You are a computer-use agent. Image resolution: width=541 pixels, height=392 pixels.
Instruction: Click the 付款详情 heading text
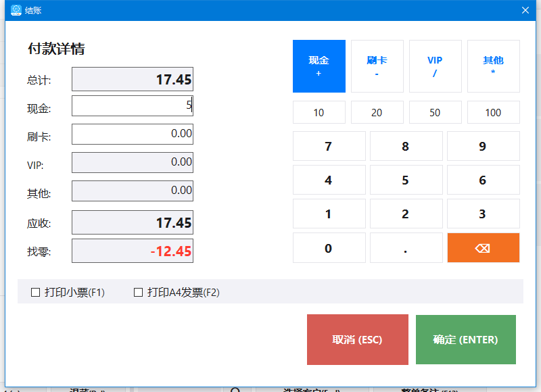56,49
